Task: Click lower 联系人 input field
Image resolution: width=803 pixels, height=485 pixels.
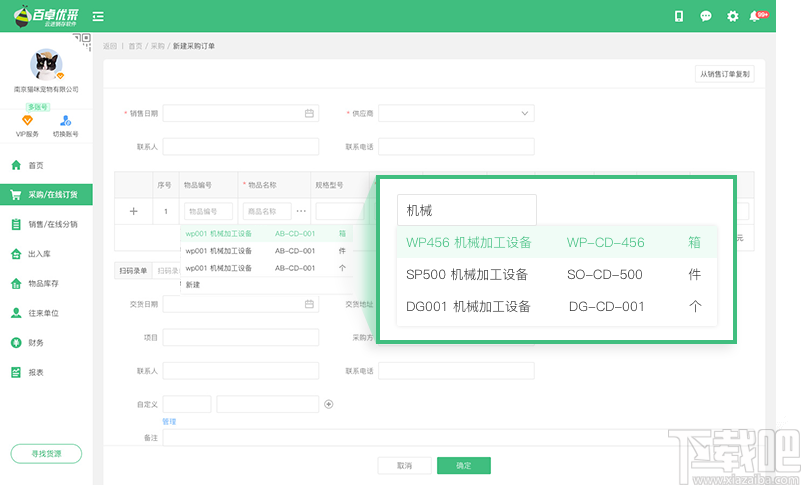Action: [241, 371]
